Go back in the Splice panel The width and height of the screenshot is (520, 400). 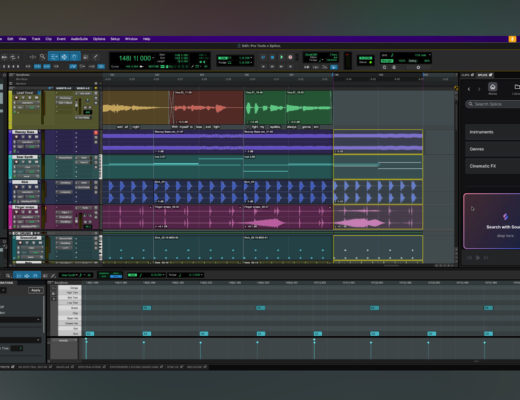coord(469,89)
